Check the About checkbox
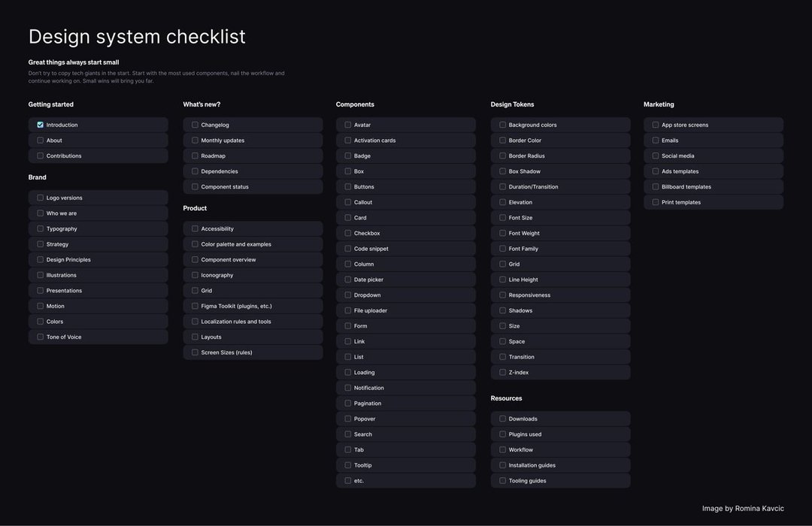This screenshot has width=812, height=526. pyautogui.click(x=41, y=141)
